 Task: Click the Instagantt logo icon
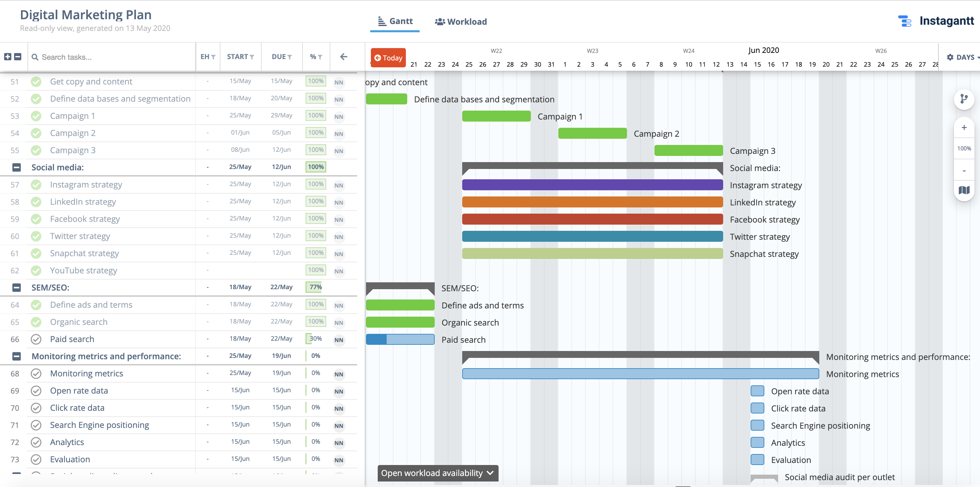tap(905, 21)
